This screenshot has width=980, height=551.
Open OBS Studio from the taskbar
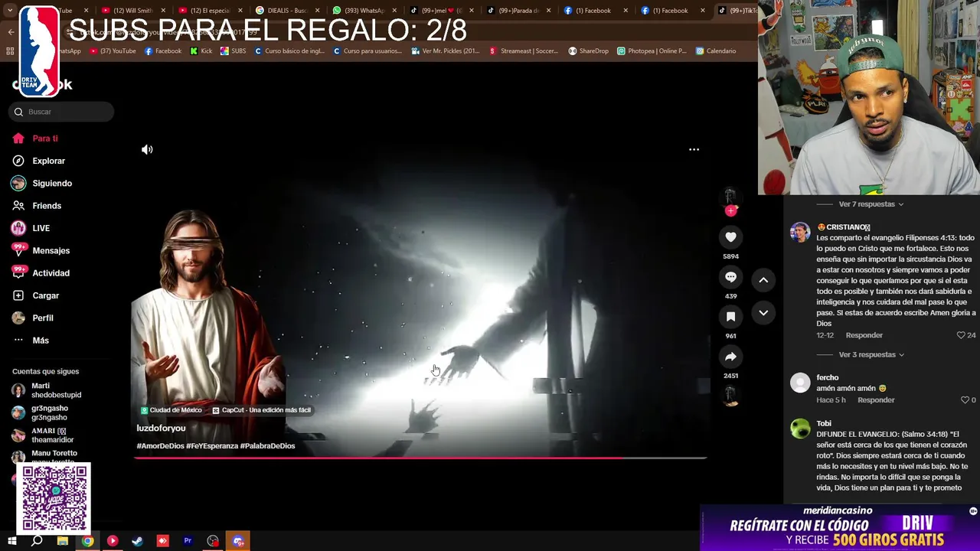[x=213, y=541]
